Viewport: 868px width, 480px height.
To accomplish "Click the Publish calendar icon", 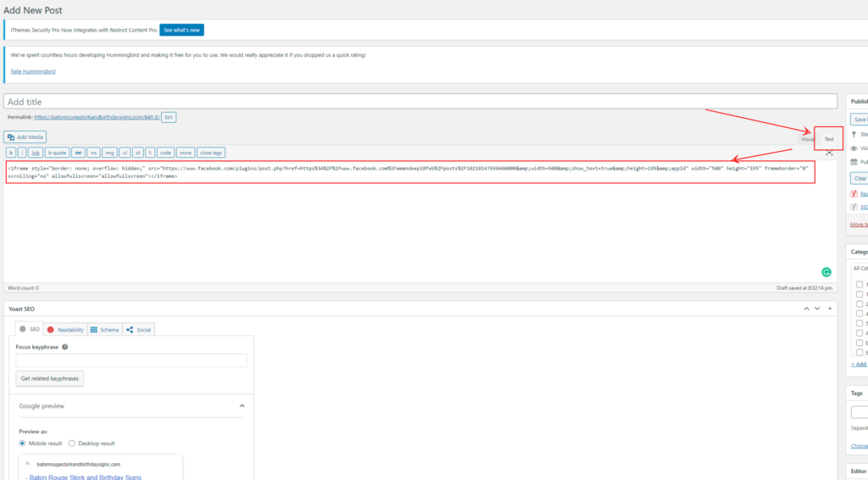I will tap(854, 162).
